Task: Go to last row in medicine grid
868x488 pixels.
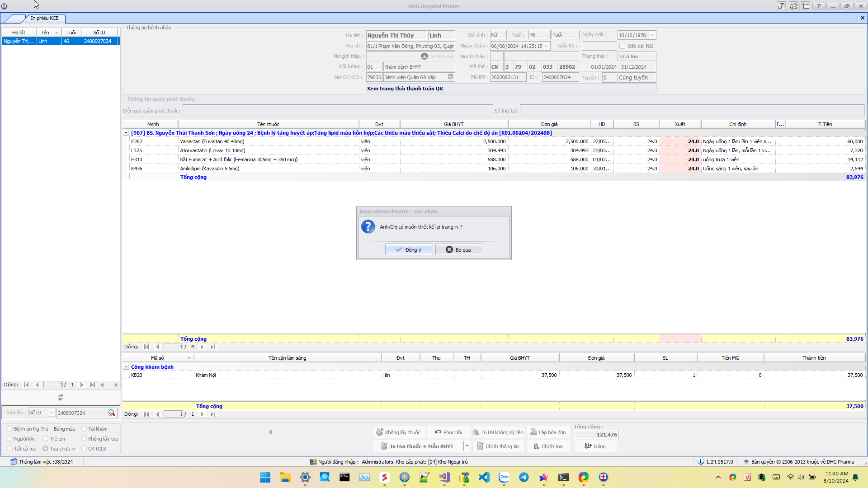Action: 213,347
